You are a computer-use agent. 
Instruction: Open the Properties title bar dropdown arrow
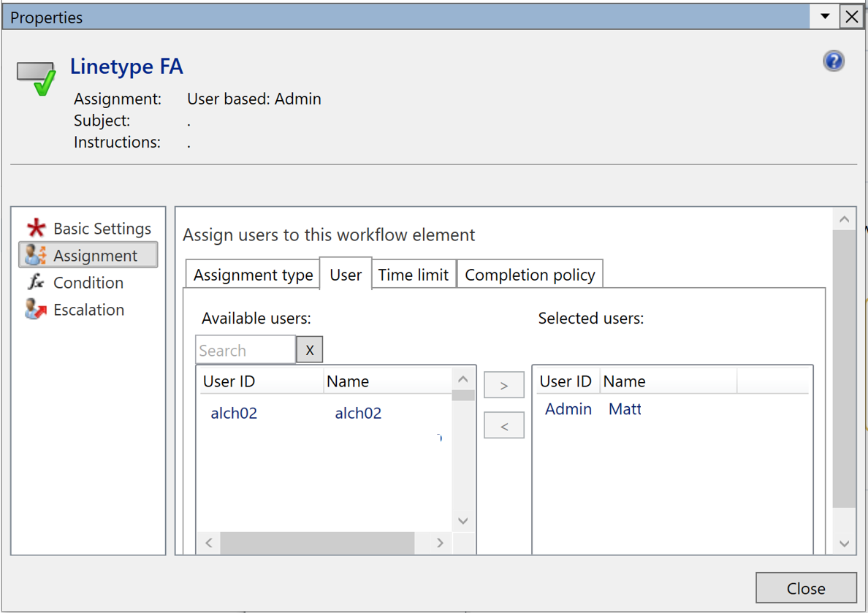tap(825, 17)
